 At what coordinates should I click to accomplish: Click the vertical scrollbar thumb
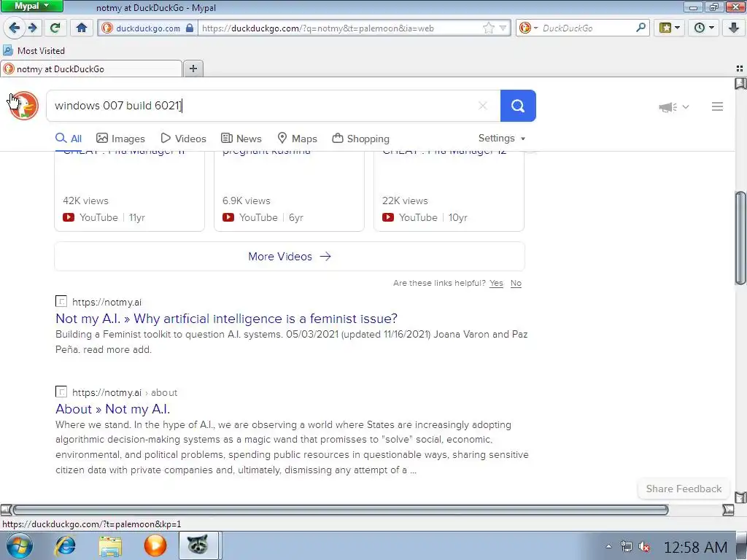(x=740, y=238)
